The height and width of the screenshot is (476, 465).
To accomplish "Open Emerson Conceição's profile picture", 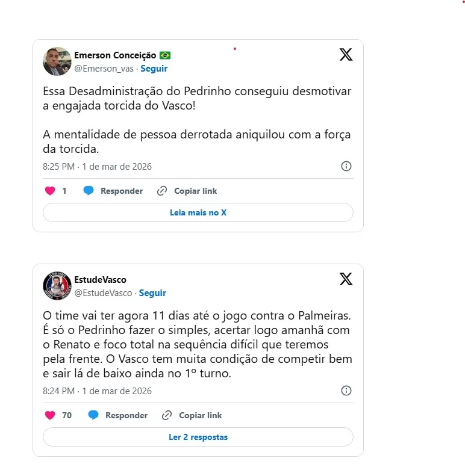I will point(57,61).
